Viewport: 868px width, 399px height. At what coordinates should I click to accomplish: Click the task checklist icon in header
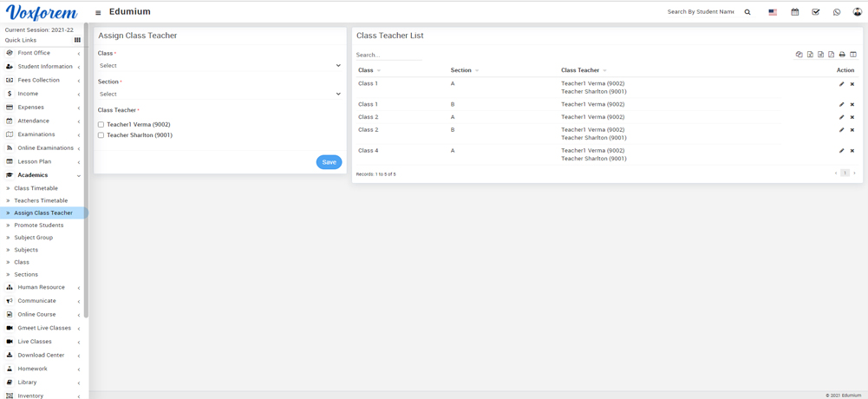coord(816,12)
